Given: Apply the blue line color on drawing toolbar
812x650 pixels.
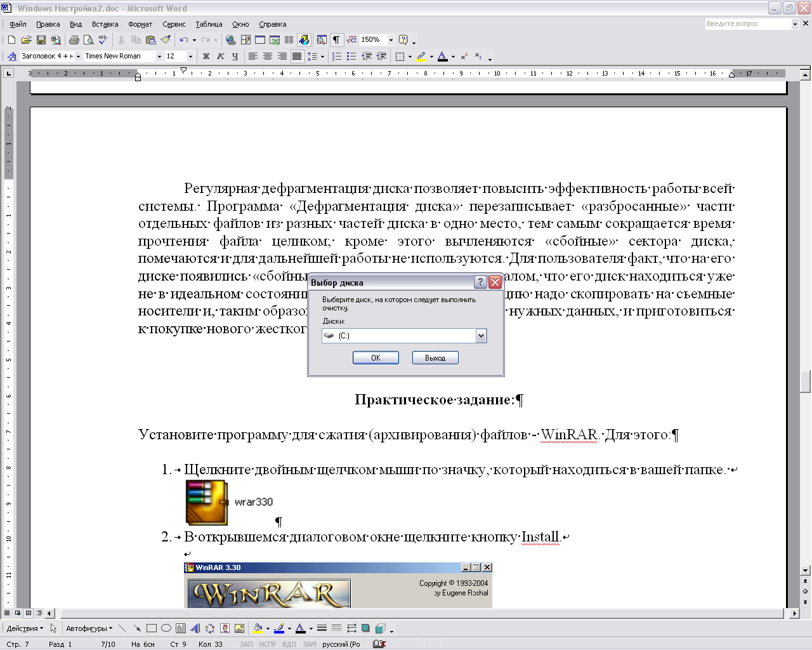Looking at the screenshot, I should [279, 628].
